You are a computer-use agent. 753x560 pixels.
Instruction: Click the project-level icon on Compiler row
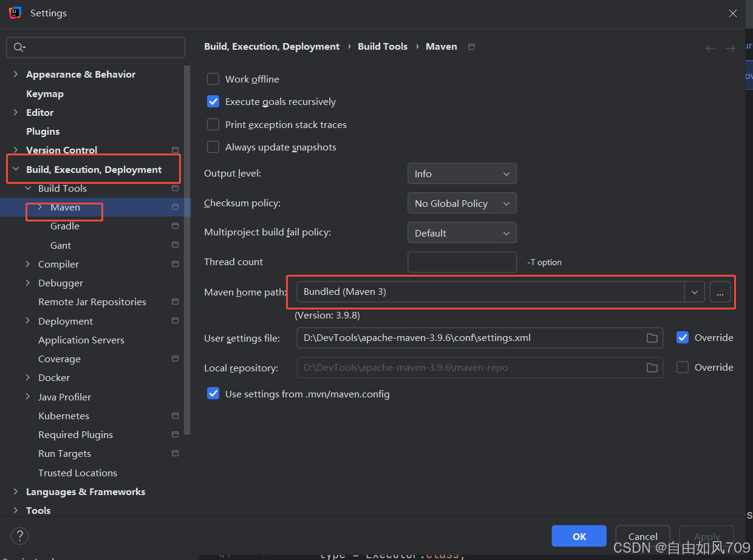pos(175,264)
